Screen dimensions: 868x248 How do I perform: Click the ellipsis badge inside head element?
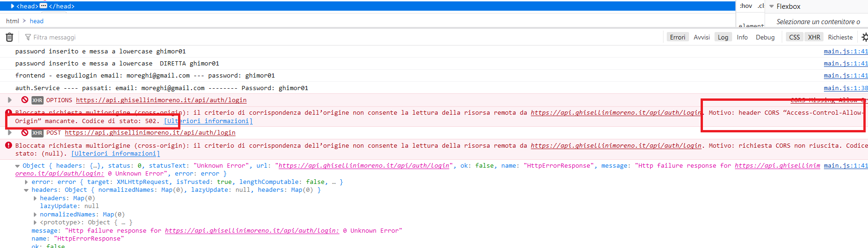[44, 6]
